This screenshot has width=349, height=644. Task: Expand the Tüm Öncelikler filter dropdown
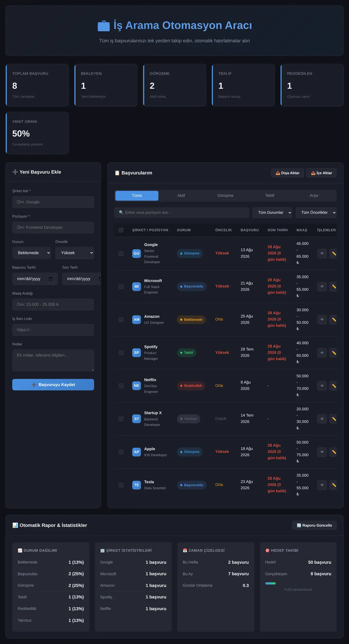point(316,213)
